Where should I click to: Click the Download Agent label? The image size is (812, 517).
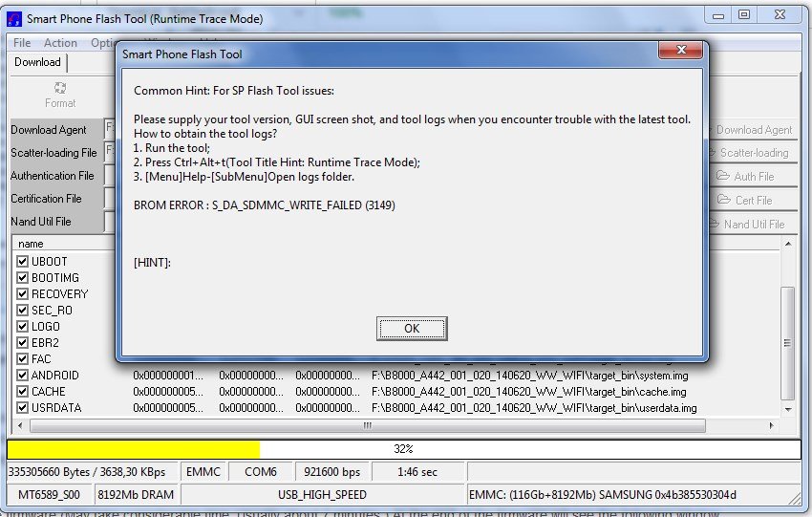click(48, 130)
